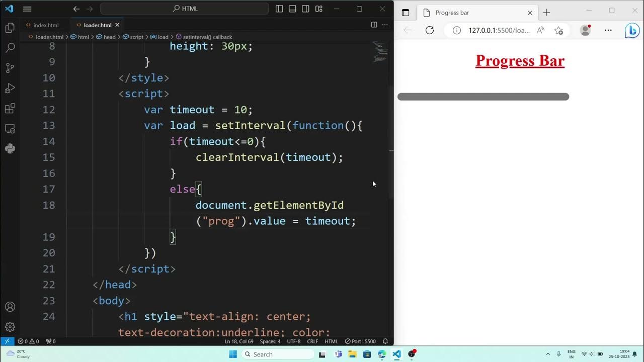Open the editor More Actions ellipsis

pyautogui.click(x=385, y=25)
